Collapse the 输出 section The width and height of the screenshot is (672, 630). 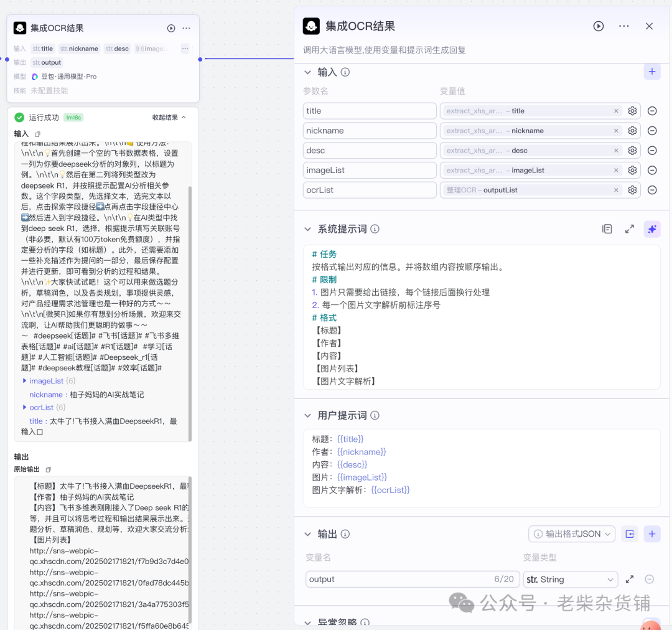[x=307, y=534]
